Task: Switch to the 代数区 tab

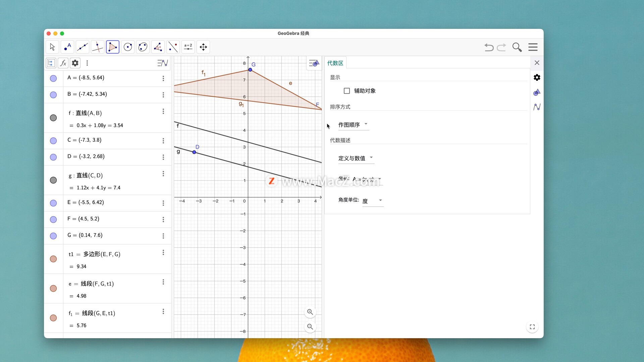Action: (x=335, y=63)
